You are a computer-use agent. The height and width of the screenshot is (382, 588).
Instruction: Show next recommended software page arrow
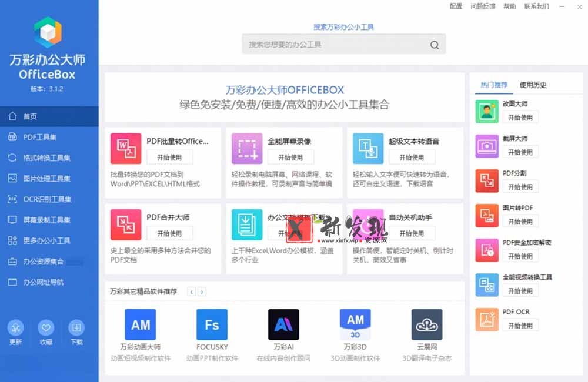pyautogui.click(x=202, y=291)
